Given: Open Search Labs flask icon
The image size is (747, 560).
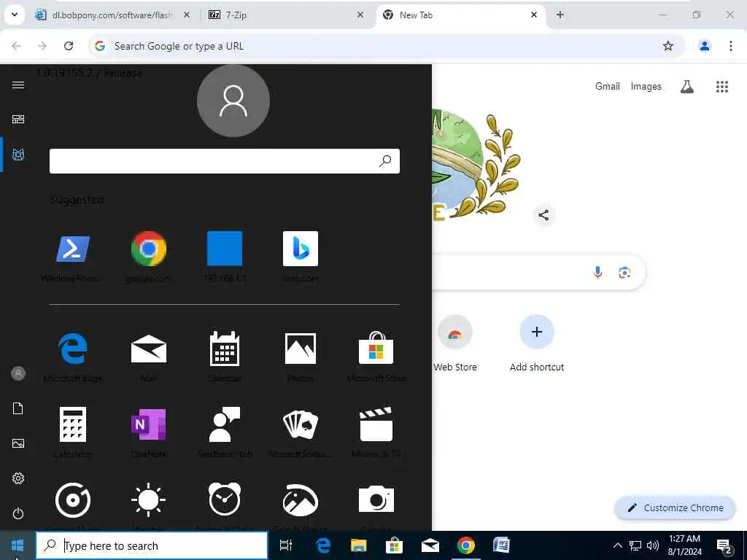Looking at the screenshot, I should point(687,86).
